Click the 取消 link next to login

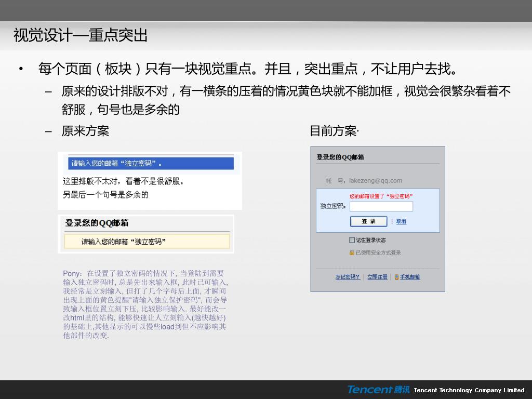[x=401, y=221]
